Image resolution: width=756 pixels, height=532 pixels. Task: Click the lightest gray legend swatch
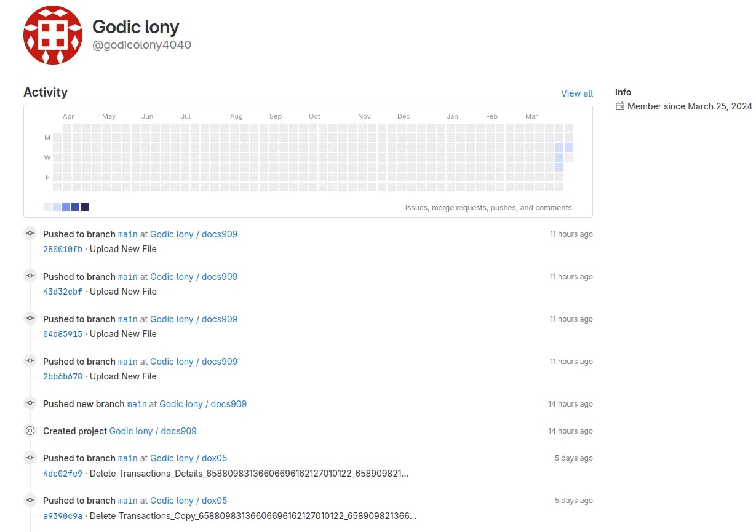point(47,207)
